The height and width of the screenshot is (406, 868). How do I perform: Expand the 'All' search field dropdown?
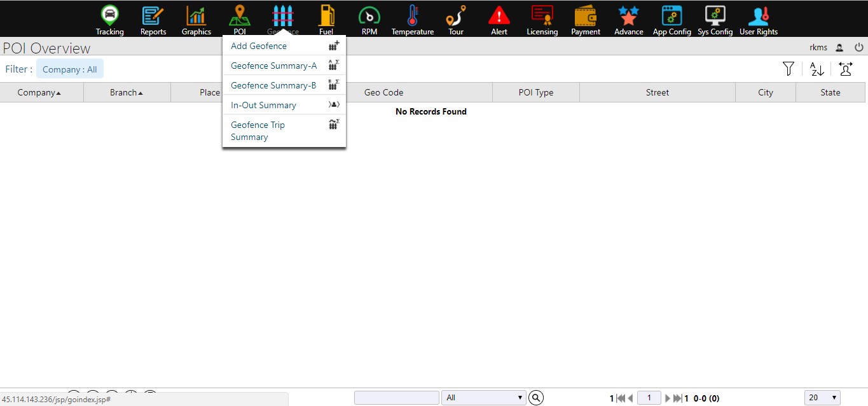pos(483,398)
